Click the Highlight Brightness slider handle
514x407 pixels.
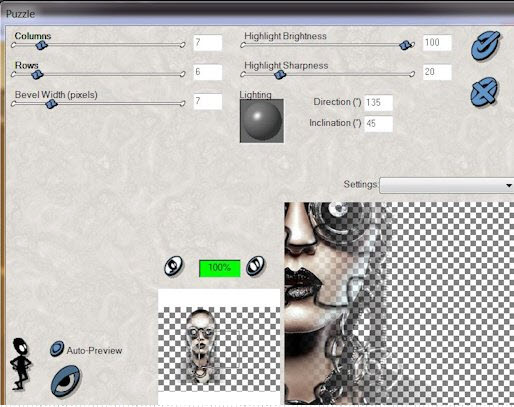coord(406,45)
